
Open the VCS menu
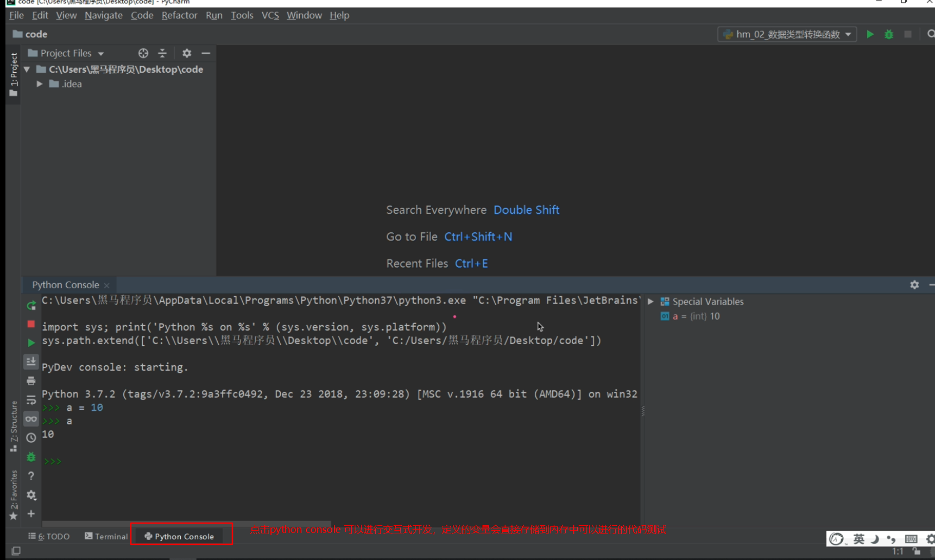(x=270, y=15)
